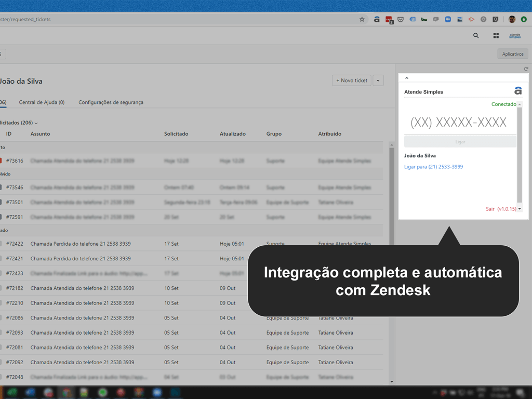
Task: Click the Zendesk search magnifier icon
Action: click(x=476, y=36)
